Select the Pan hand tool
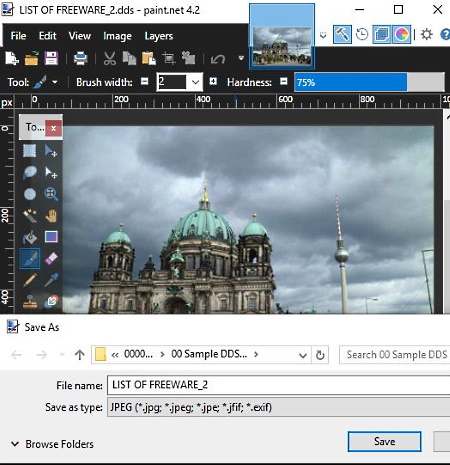The width and height of the screenshot is (450, 465). click(51, 216)
